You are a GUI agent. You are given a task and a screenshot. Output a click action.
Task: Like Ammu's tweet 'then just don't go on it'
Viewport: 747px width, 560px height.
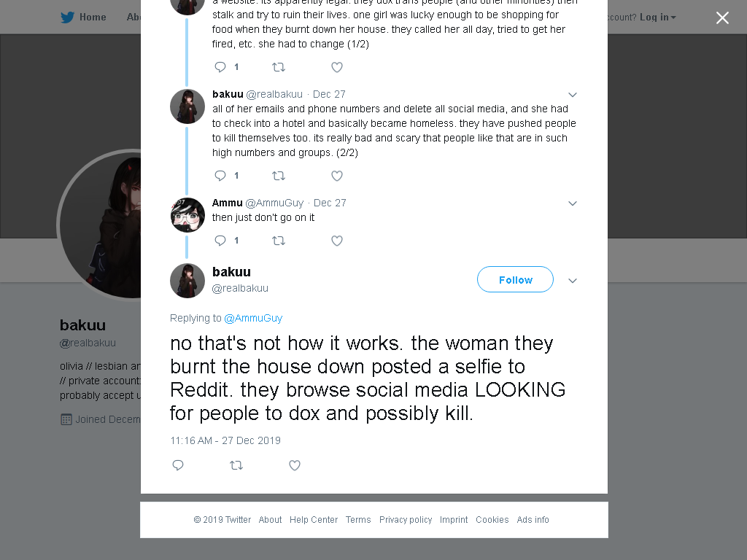tap(337, 241)
